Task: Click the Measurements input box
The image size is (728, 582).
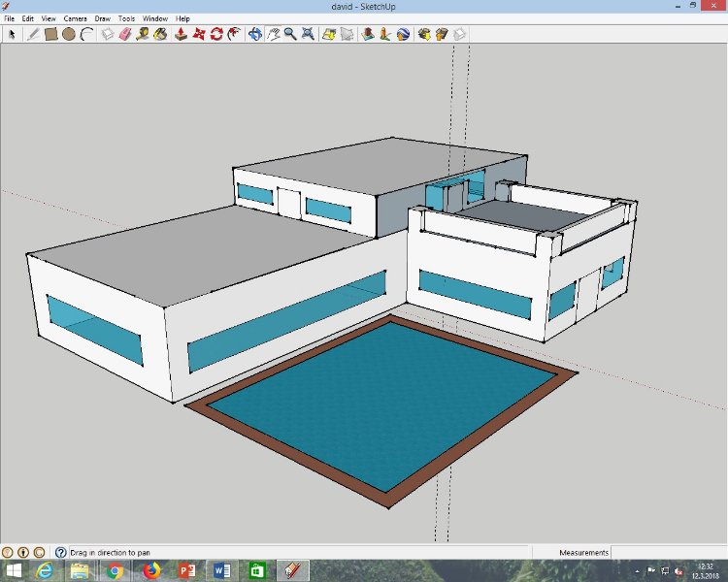Action: click(668, 553)
